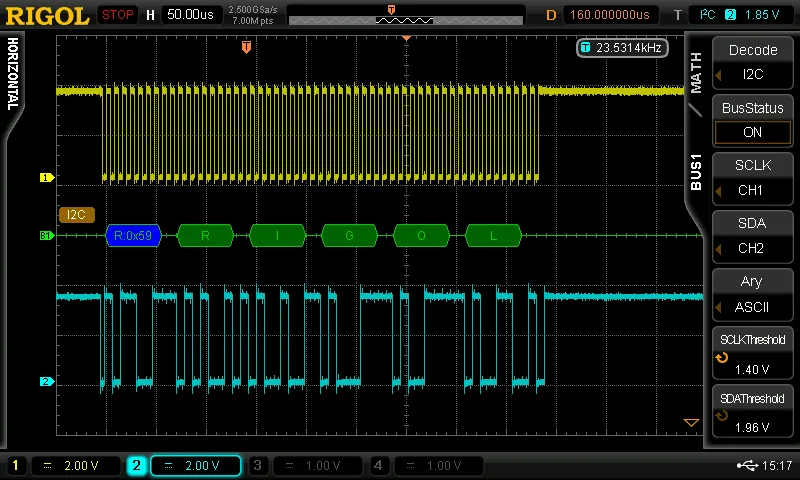800x480 pixels.
Task: Select the 1.85 V trigger level
Action: coord(762,15)
